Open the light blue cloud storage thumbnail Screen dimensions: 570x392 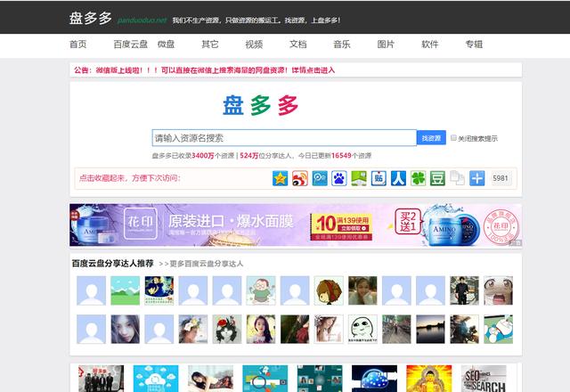156,379
